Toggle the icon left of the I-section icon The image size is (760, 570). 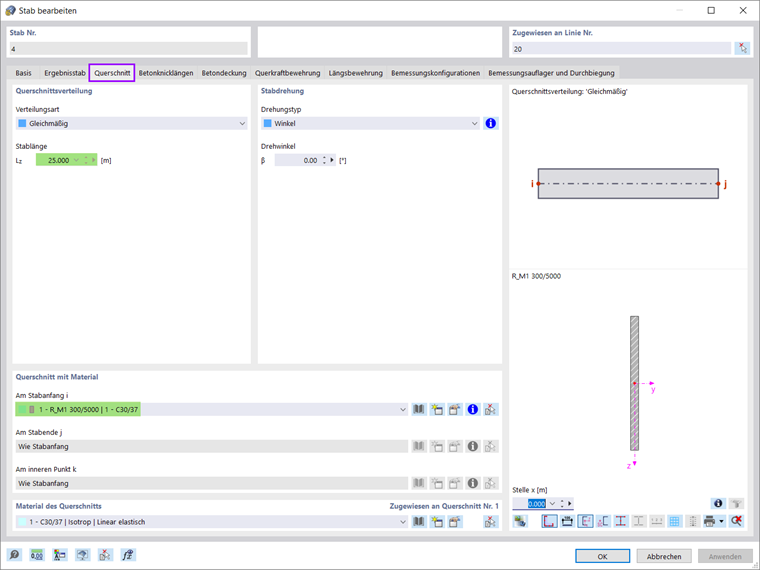point(603,522)
